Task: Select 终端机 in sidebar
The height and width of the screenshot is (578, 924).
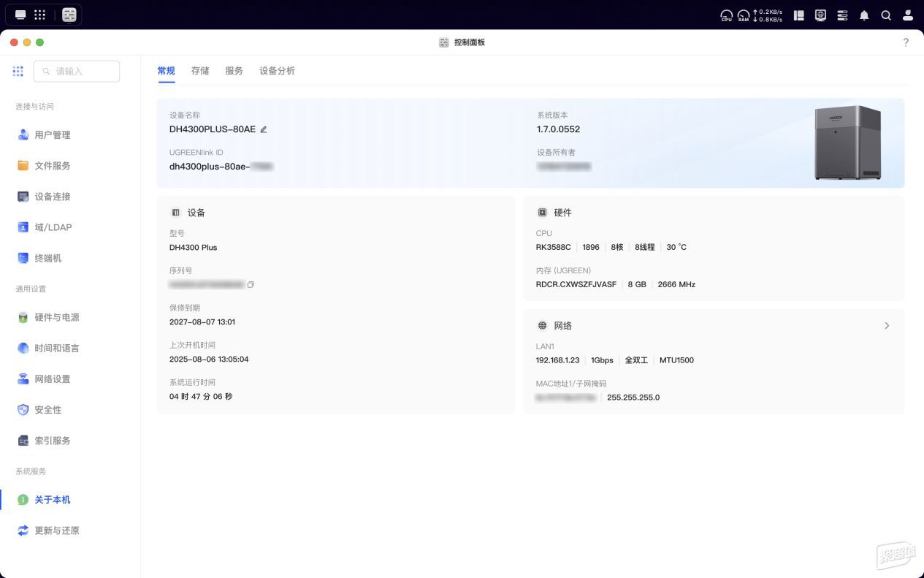Action: point(48,258)
